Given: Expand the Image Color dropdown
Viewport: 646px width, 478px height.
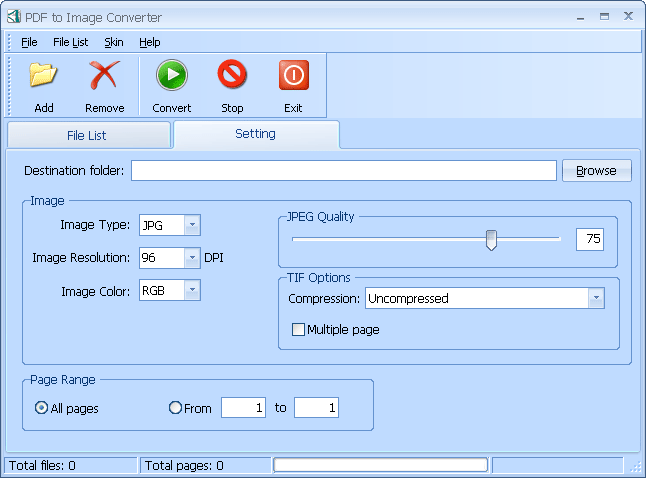Looking at the screenshot, I should click(x=192, y=290).
